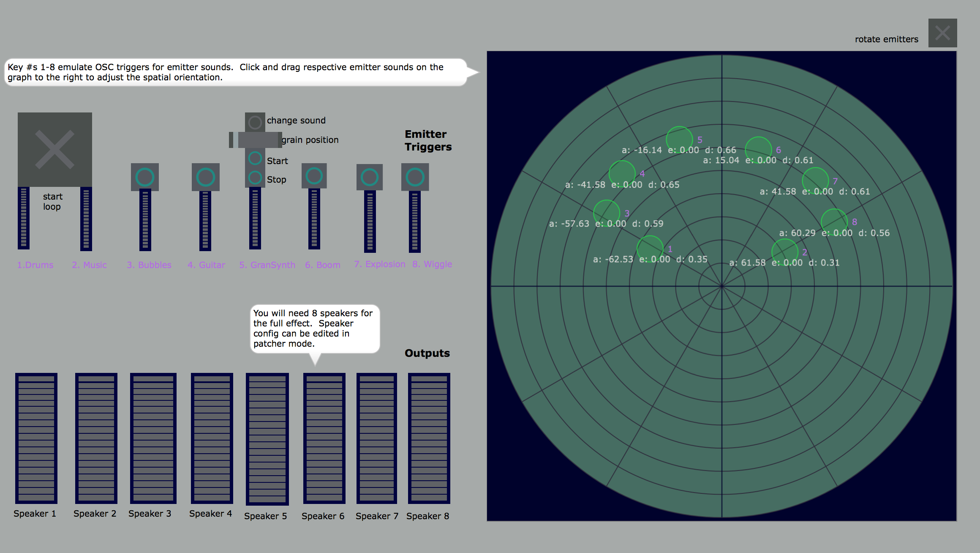Click the 6. Boom level meter

click(314, 219)
